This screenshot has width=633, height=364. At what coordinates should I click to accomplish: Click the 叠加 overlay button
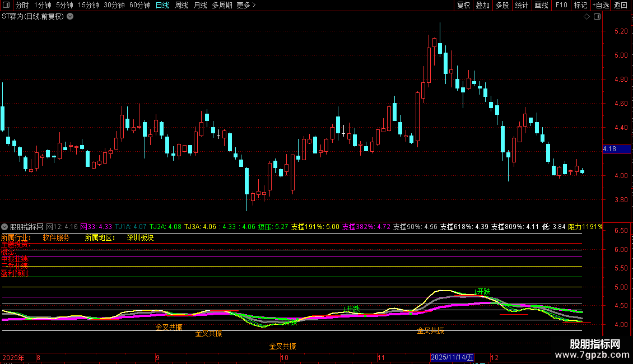pyautogui.click(x=482, y=6)
